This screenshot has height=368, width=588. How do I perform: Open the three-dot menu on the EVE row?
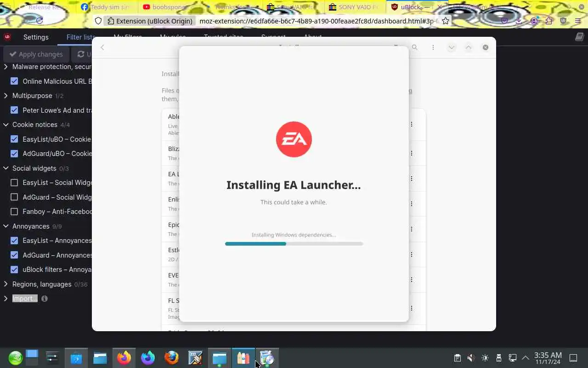411,280
